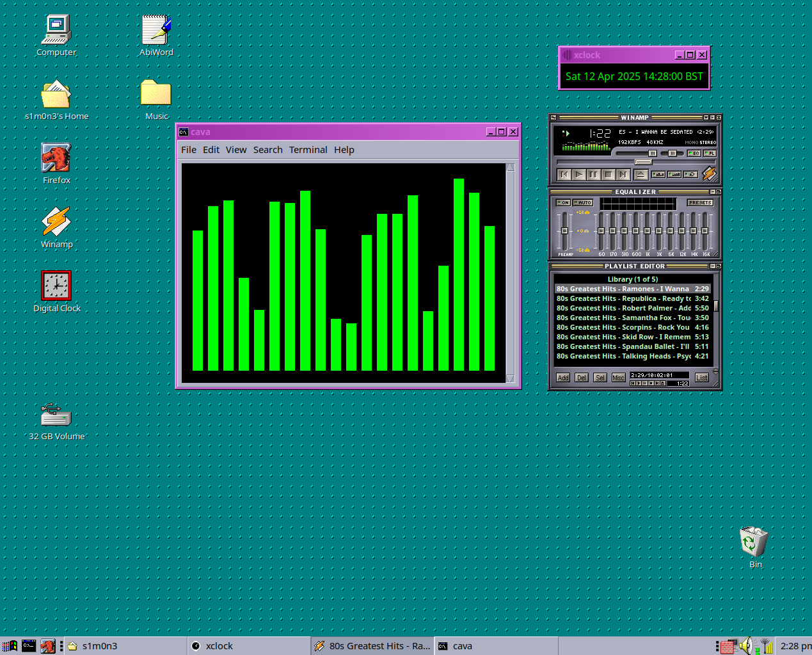The image size is (812, 655).
Task: Toggle the EQ window button in Winamp
Action: (x=694, y=154)
